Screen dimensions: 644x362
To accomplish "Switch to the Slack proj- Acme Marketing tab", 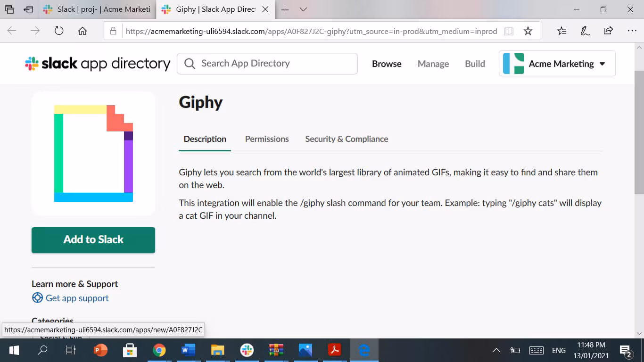I will tap(97, 9).
